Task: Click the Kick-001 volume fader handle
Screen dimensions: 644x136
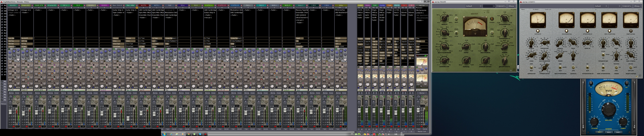Action: (10, 112)
